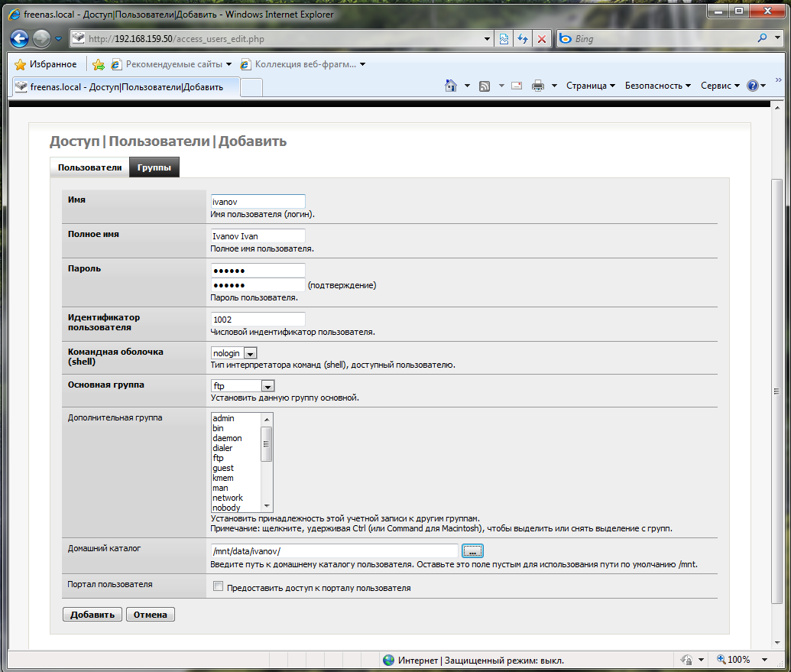Screen dimensions: 791x672
Task: Open search provider dropdown arrow
Action: click(777, 38)
